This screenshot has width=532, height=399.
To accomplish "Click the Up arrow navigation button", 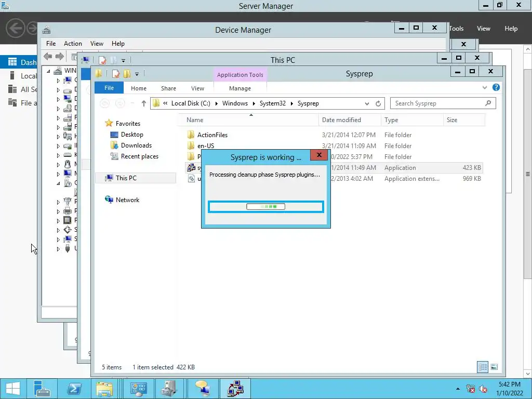I will click(143, 103).
